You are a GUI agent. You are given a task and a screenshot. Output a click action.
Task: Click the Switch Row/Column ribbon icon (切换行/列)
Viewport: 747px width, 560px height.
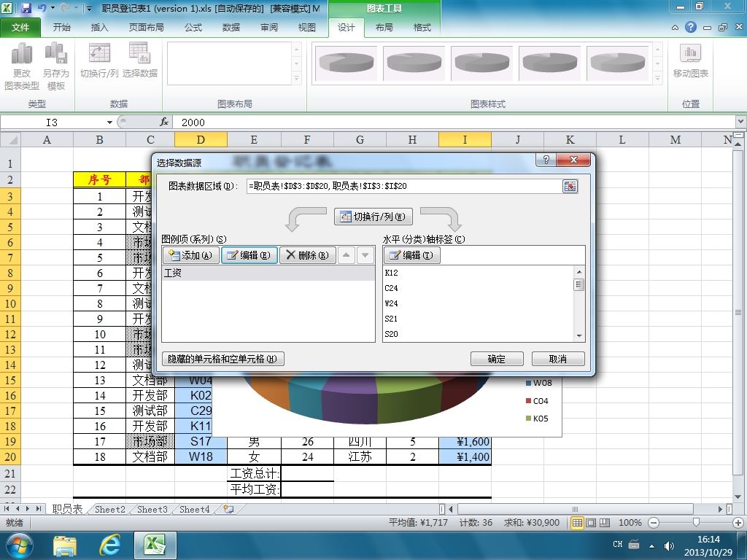99,60
